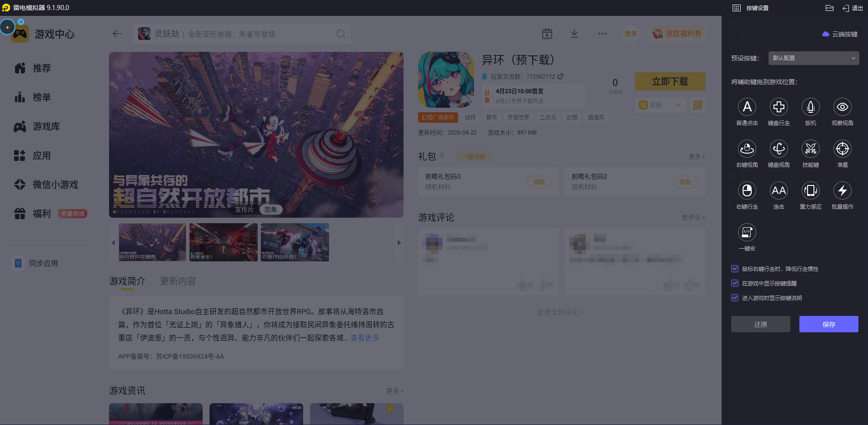Toggle 在游戏中显示按键提醒 checkbox
This screenshot has width=868, height=425.
point(735,283)
